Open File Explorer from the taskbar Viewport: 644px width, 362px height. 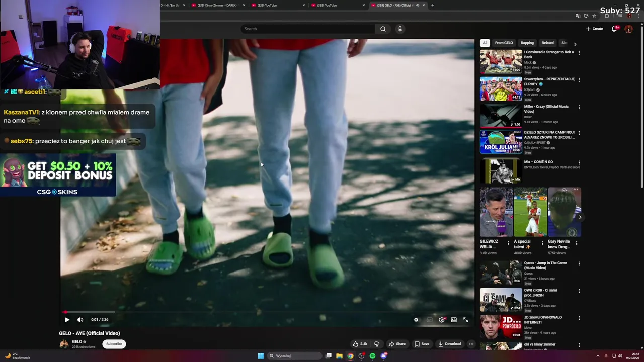(x=339, y=356)
